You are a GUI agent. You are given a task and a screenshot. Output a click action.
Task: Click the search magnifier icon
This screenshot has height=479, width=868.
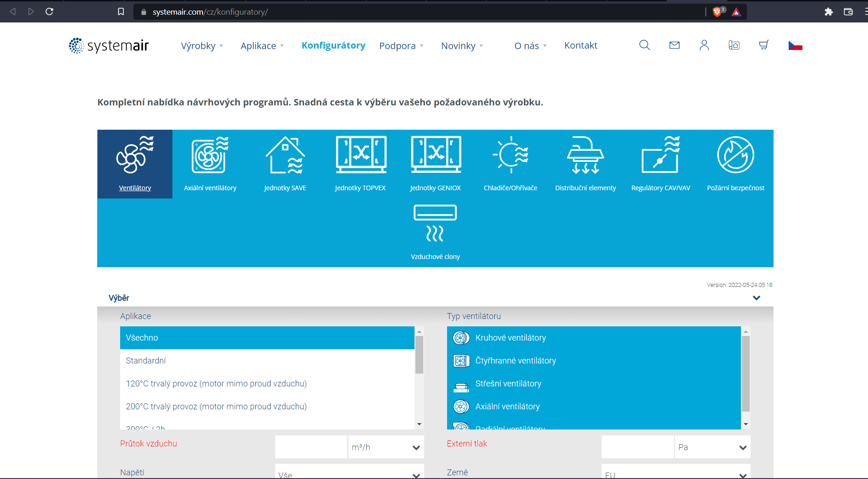(x=645, y=45)
